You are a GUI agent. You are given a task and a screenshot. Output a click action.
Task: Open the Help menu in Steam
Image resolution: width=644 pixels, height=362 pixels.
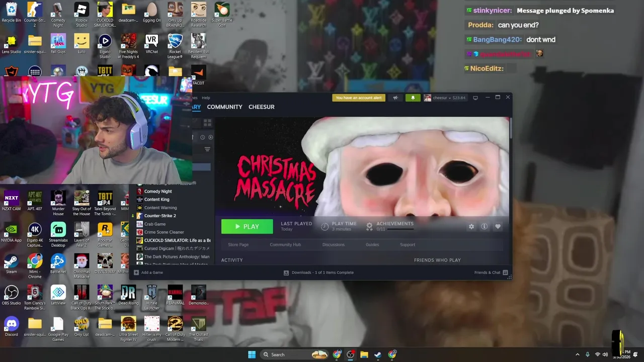pyautogui.click(x=206, y=98)
